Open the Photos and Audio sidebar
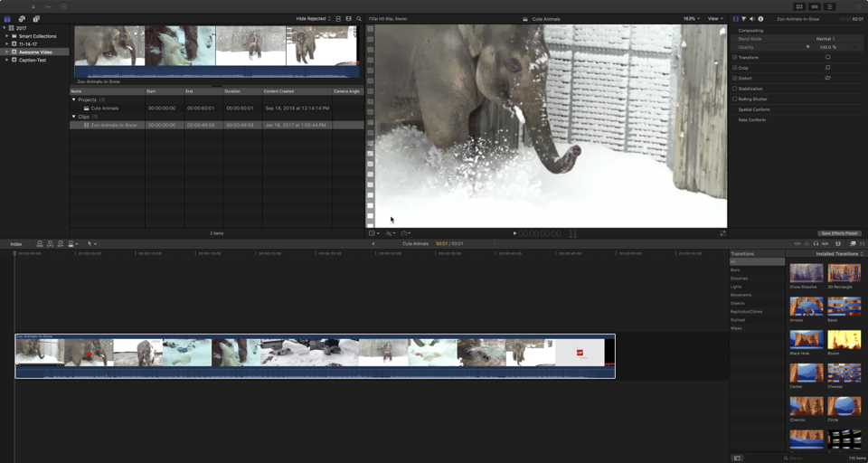Image resolution: width=868 pixels, height=463 pixels. tap(22, 18)
